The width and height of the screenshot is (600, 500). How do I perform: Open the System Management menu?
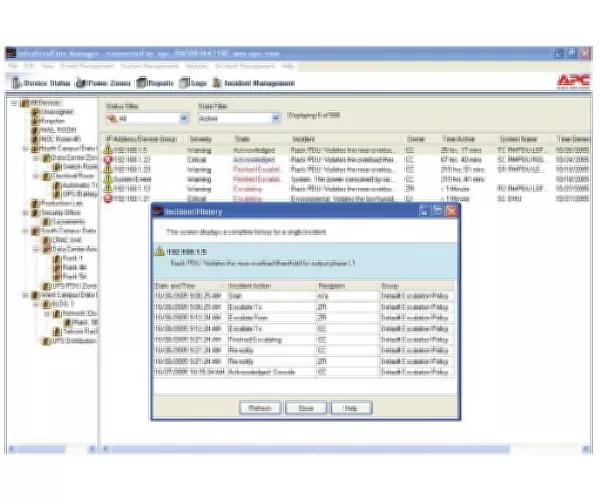[150, 66]
